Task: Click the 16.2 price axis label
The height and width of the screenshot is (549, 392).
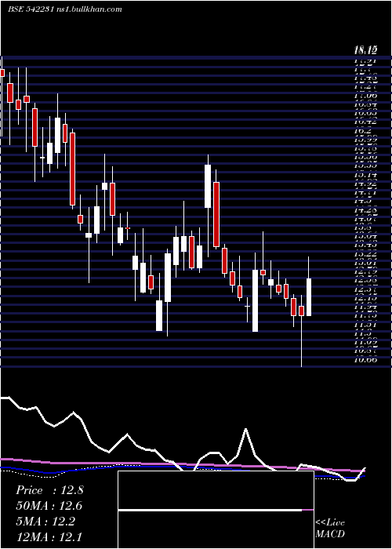Action: tap(362, 131)
